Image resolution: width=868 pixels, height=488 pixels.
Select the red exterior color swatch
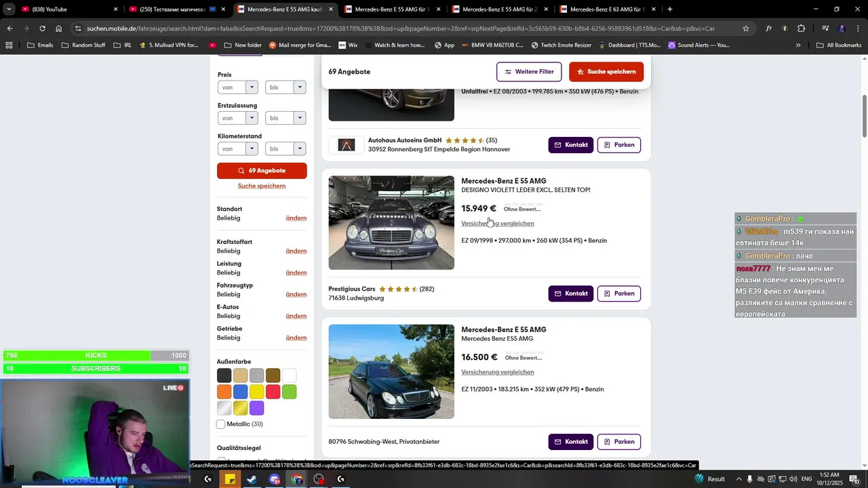point(273,392)
